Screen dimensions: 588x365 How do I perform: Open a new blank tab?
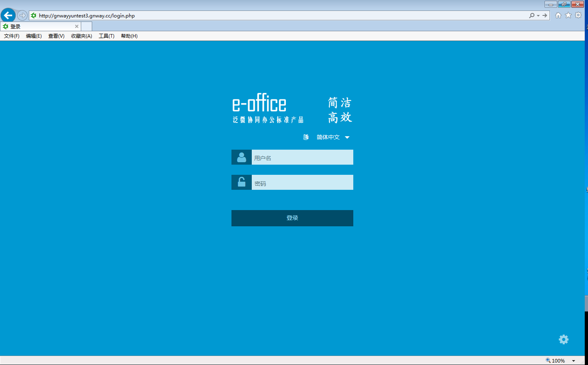click(x=86, y=26)
